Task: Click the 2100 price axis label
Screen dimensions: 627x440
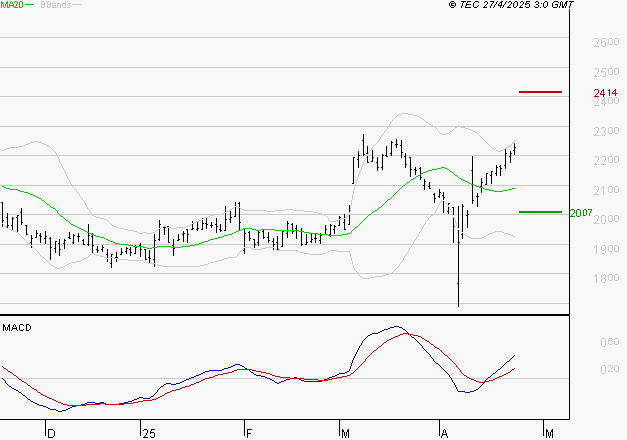Action: [x=606, y=190]
